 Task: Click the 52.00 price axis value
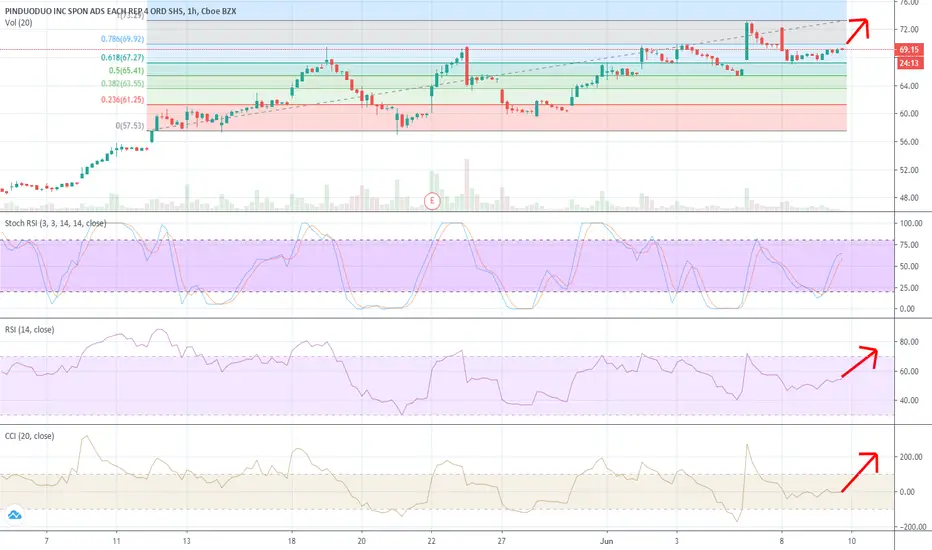click(909, 170)
